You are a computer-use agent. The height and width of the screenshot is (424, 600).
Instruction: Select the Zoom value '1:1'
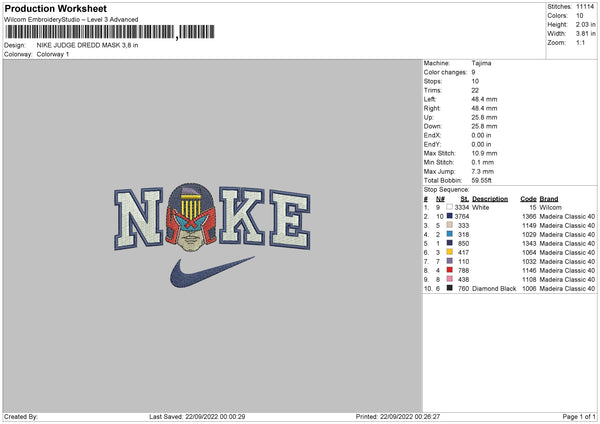click(x=580, y=42)
